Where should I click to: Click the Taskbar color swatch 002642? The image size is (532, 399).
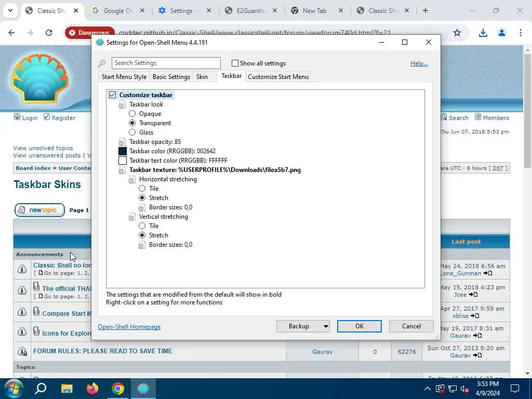[x=123, y=151]
